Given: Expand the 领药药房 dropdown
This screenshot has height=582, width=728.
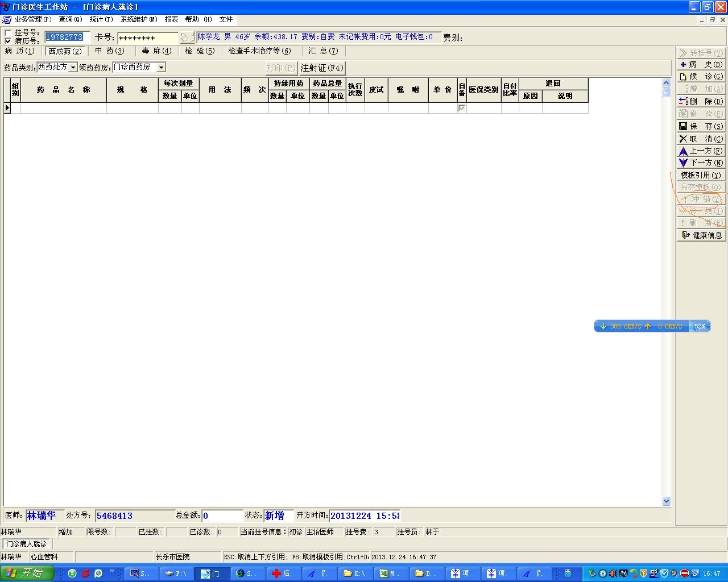Looking at the screenshot, I should click(x=161, y=68).
